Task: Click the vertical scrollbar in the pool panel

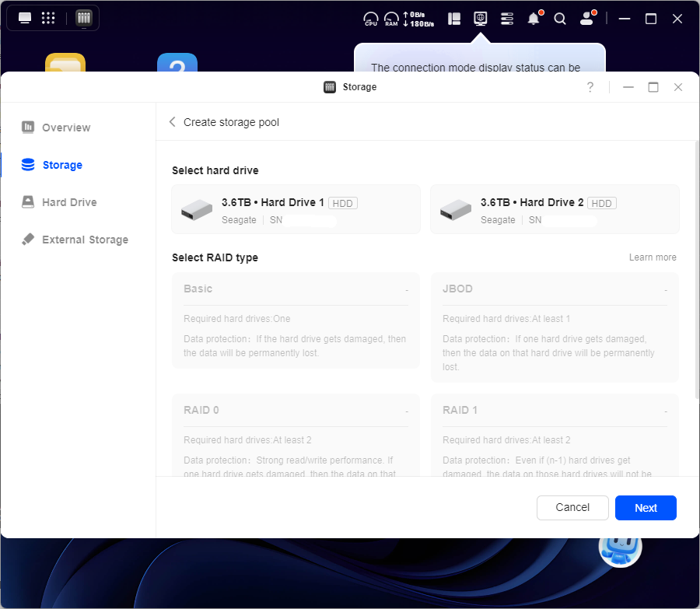Action: point(696,272)
